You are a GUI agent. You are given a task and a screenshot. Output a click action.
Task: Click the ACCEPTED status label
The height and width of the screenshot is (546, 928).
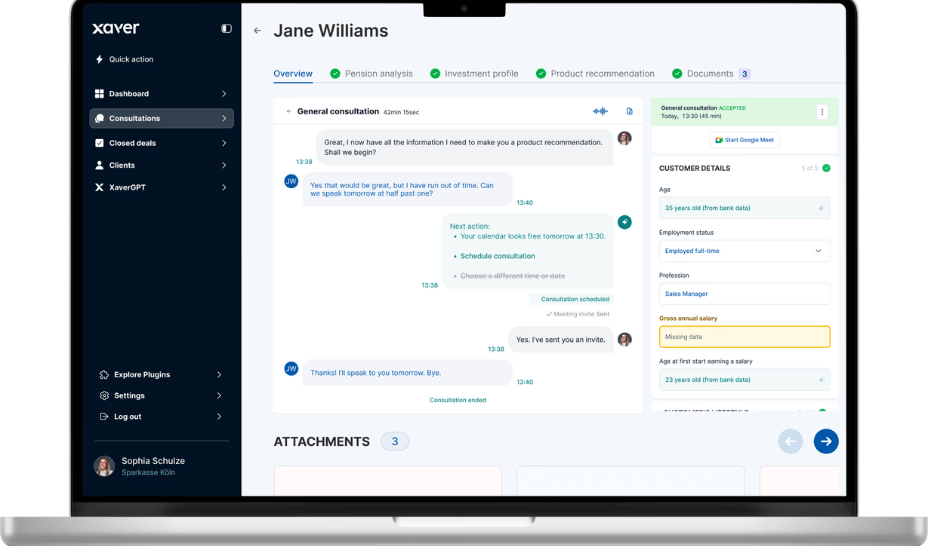pos(732,108)
